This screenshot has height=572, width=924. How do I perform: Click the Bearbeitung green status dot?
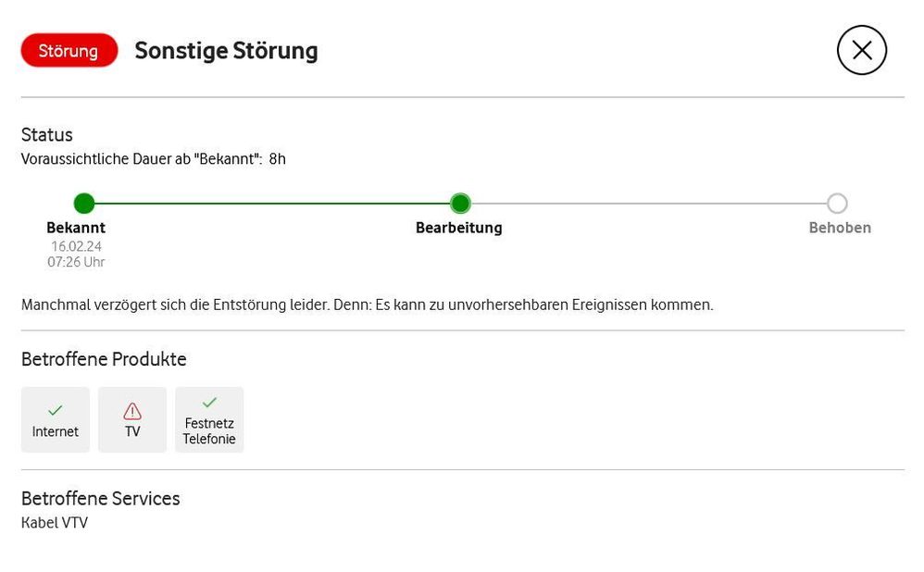[460, 204]
